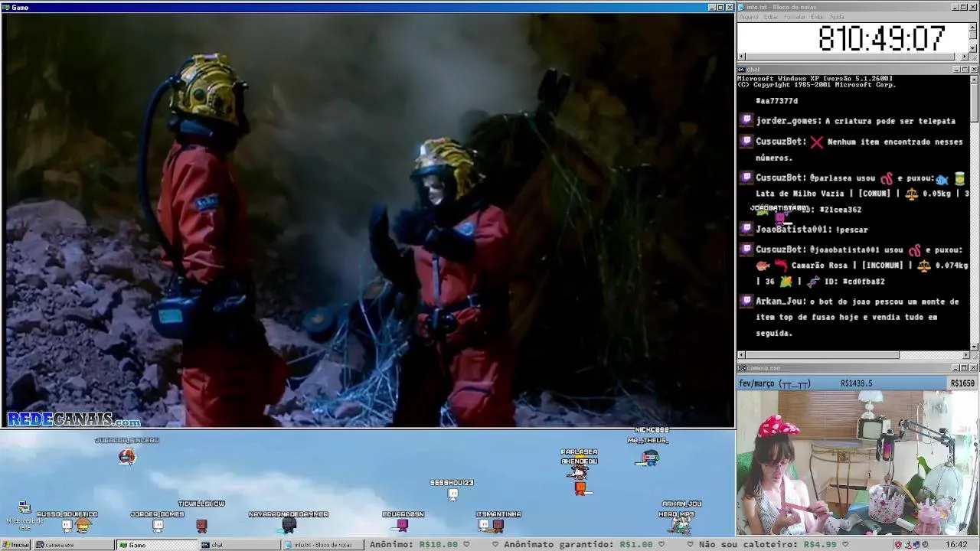Screen dimensions: 980x551
Task: Click worm icon in @joaobatista001 message
Action: [914, 250]
